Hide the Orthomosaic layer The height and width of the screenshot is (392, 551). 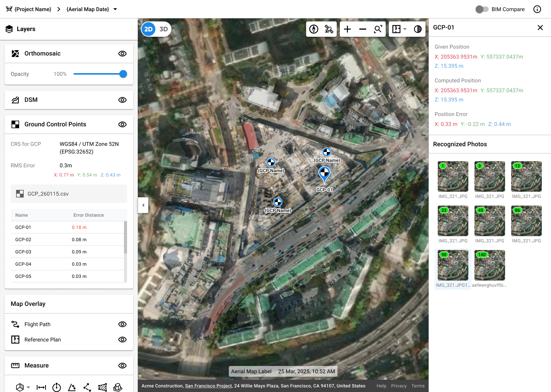[x=122, y=54]
